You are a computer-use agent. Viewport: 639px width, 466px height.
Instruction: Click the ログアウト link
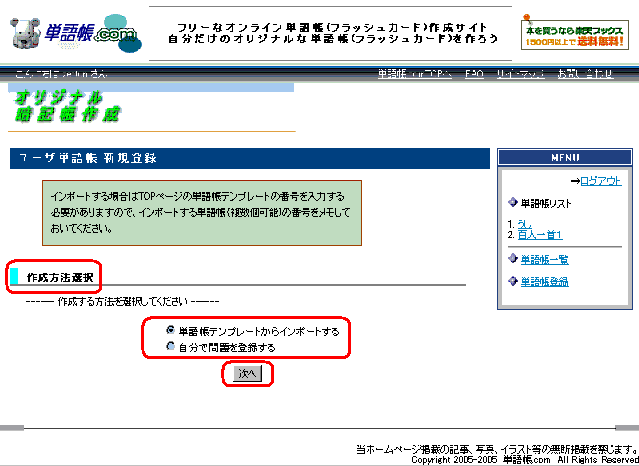601,181
